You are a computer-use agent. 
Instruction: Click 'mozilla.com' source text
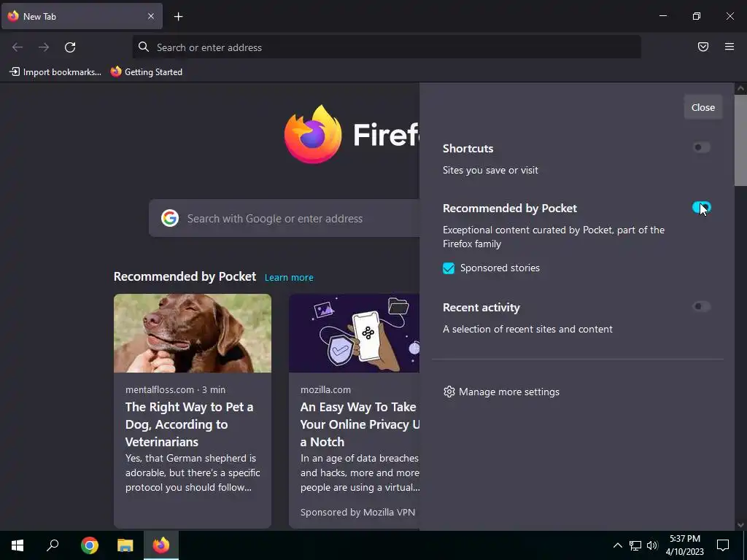(x=325, y=389)
